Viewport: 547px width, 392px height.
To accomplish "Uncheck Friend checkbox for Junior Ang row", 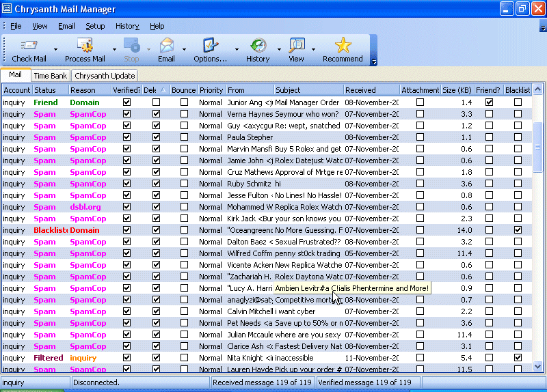I will tap(489, 102).
